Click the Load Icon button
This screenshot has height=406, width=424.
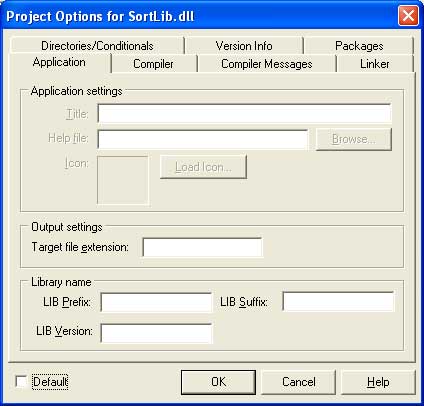pyautogui.click(x=203, y=167)
